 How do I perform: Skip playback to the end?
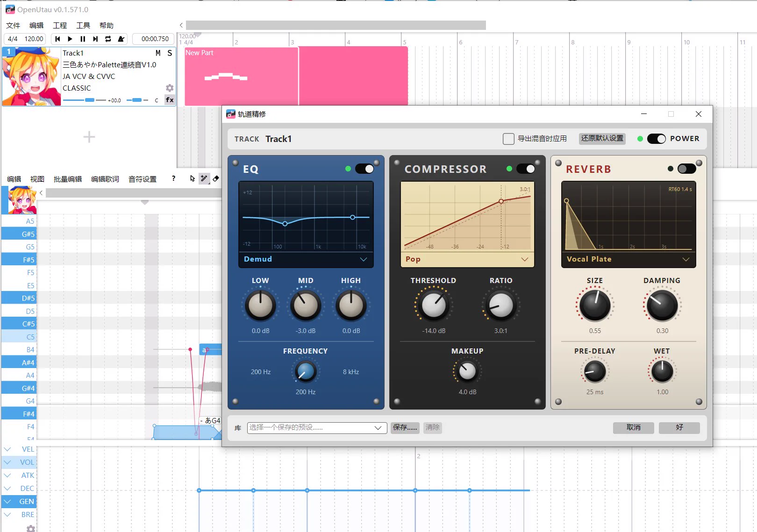pos(95,39)
